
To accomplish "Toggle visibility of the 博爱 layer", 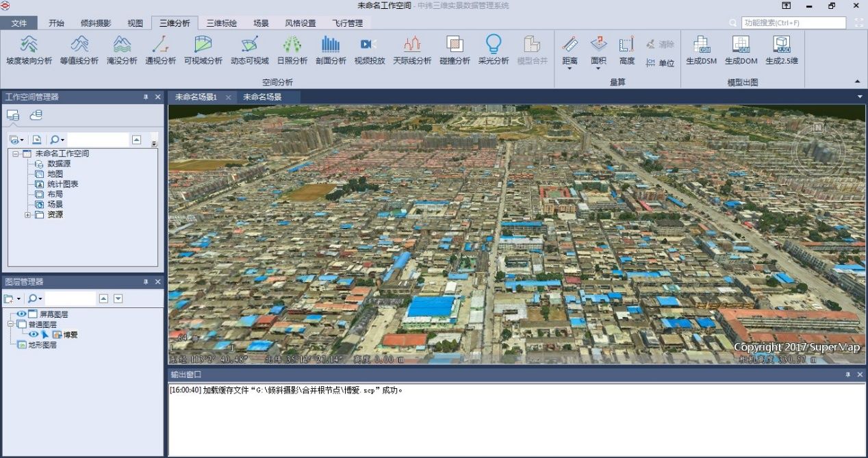I will pos(33,335).
